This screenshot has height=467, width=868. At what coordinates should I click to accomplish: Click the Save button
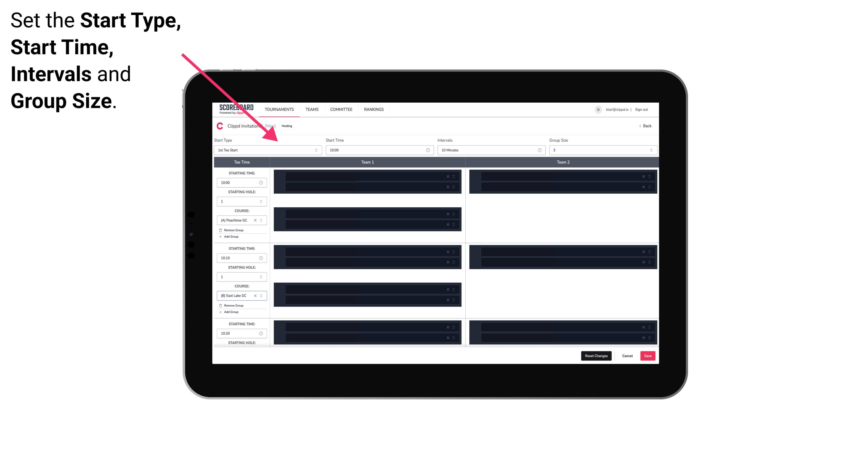pyautogui.click(x=648, y=355)
